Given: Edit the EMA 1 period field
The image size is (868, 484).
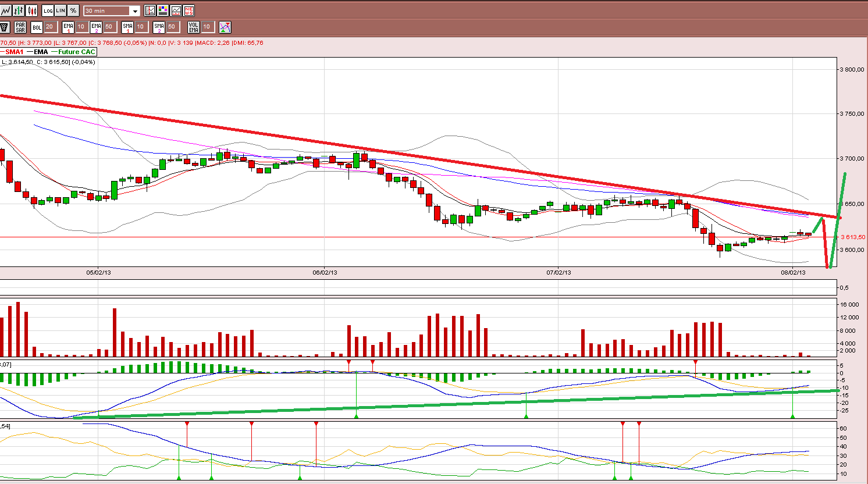Looking at the screenshot, I should [81, 27].
